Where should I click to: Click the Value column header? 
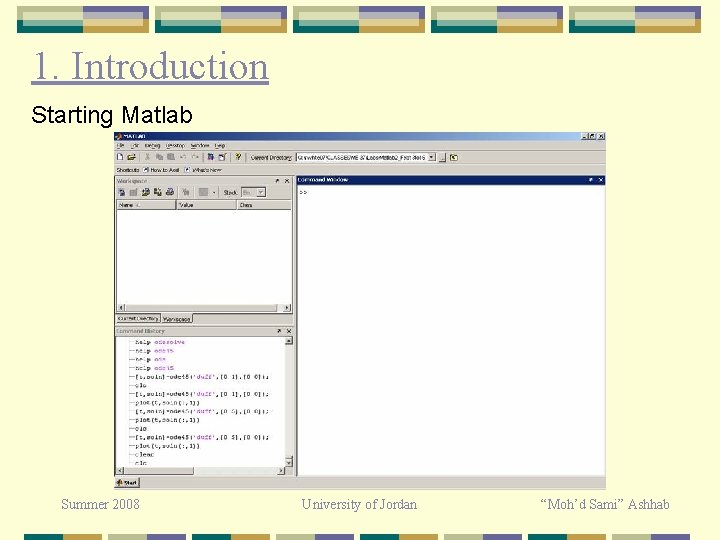click(207, 205)
